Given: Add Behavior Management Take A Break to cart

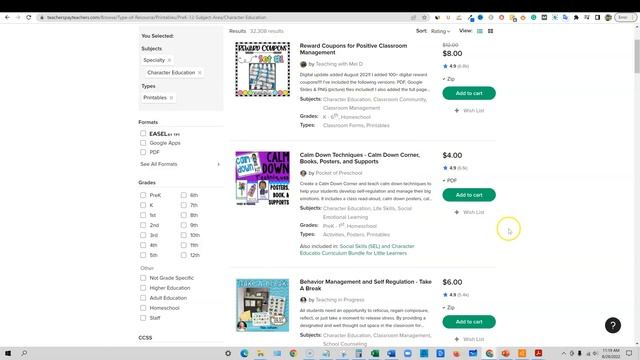Looking at the screenshot, I should tap(469, 322).
